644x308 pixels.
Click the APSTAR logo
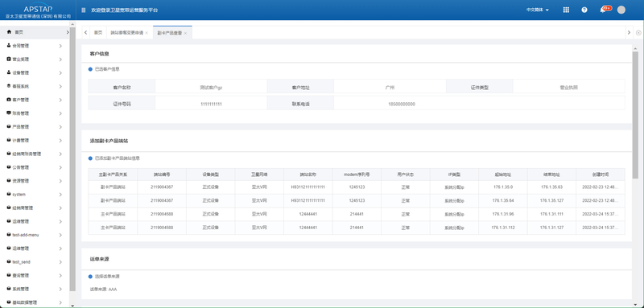(x=38, y=9)
